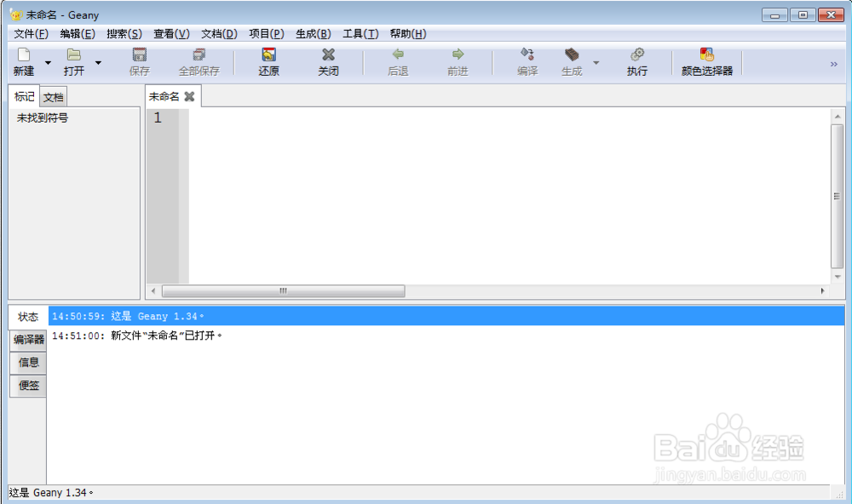Navigate back with 后退 arrow
The width and height of the screenshot is (852, 504).
tap(398, 54)
